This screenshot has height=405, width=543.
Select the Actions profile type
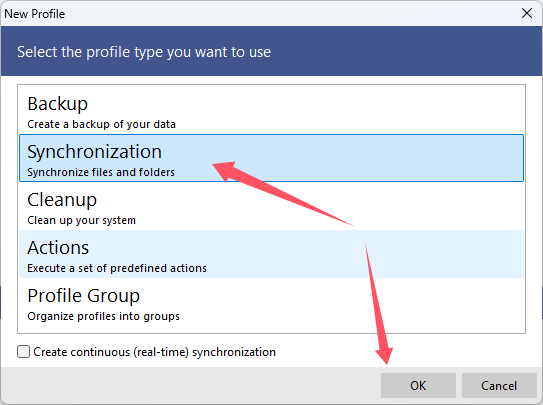click(x=271, y=254)
